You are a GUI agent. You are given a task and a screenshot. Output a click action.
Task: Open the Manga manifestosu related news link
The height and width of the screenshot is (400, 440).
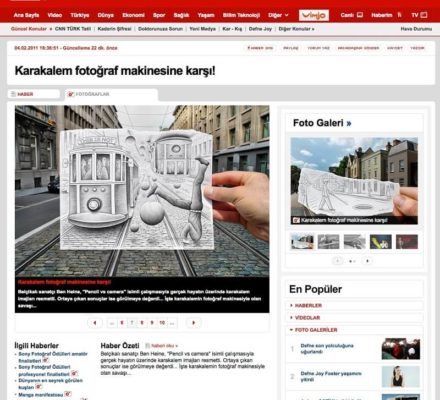click(41, 395)
